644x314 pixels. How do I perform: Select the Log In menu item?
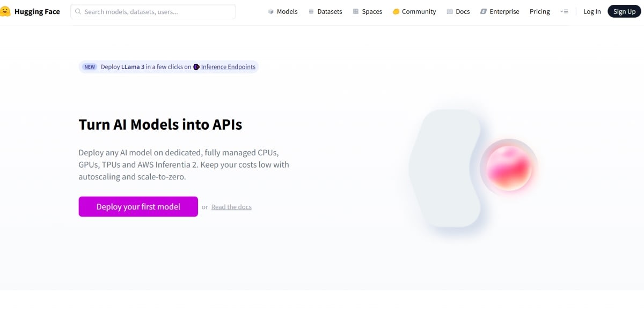[x=592, y=12]
